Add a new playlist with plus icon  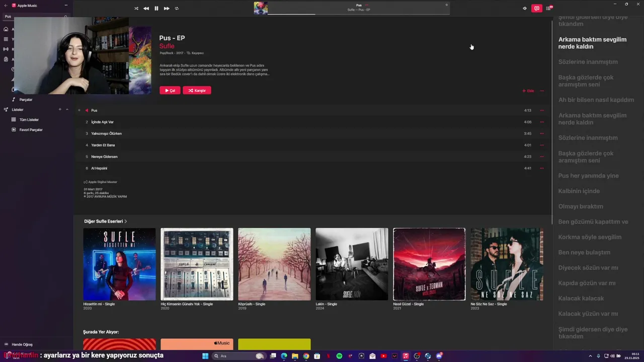point(60,110)
